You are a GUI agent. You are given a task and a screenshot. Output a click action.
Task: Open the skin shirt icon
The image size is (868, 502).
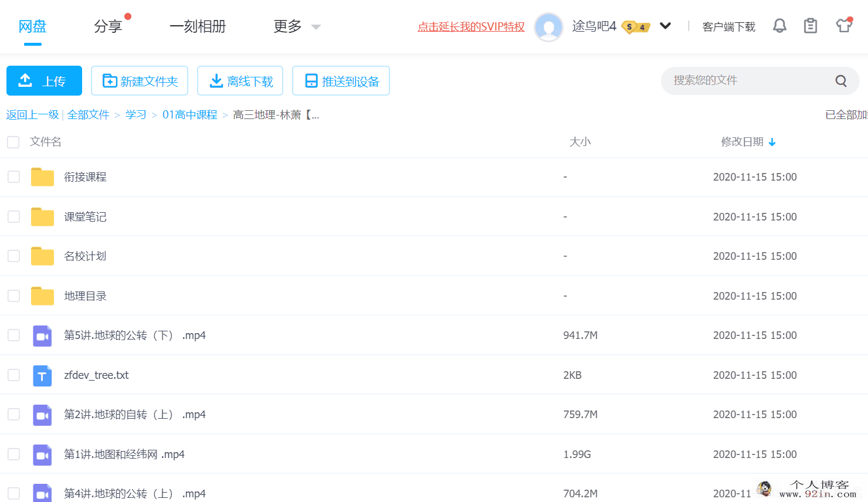pos(844,25)
